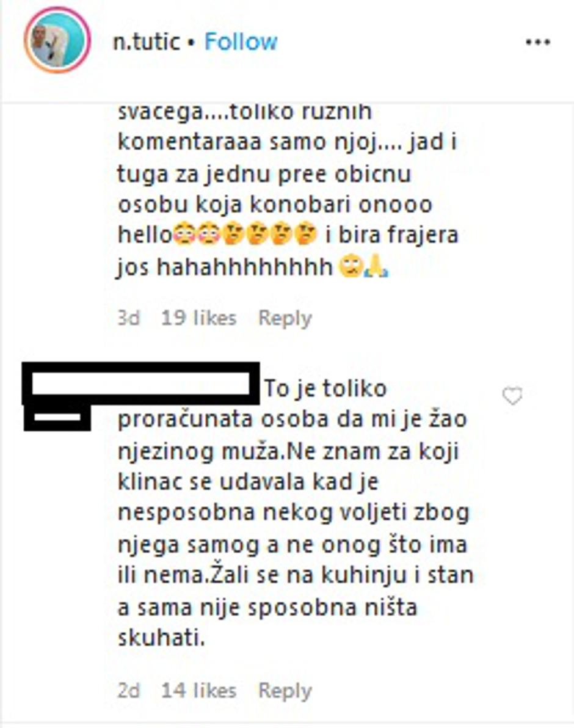Reply to the comment with 19 likes

(285, 319)
